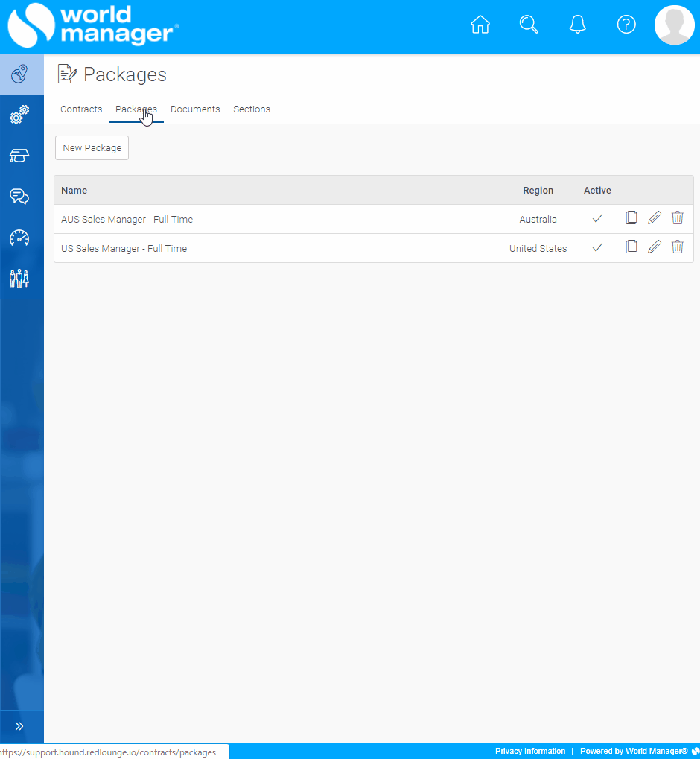Open Privacy Information link
The image size is (700, 759).
pos(530,752)
